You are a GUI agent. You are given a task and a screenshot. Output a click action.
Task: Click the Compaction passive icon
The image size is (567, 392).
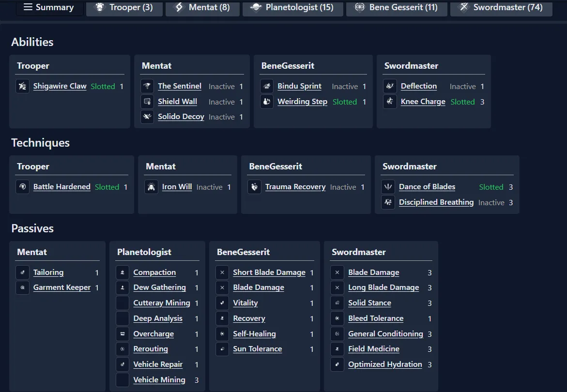pyautogui.click(x=123, y=273)
